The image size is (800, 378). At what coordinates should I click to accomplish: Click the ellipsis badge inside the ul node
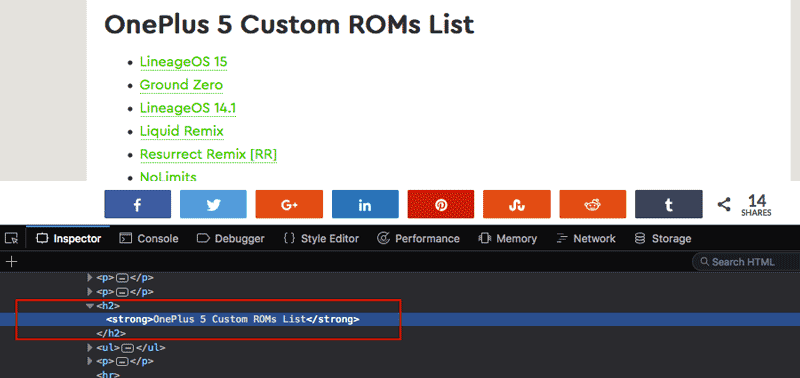click(128, 348)
